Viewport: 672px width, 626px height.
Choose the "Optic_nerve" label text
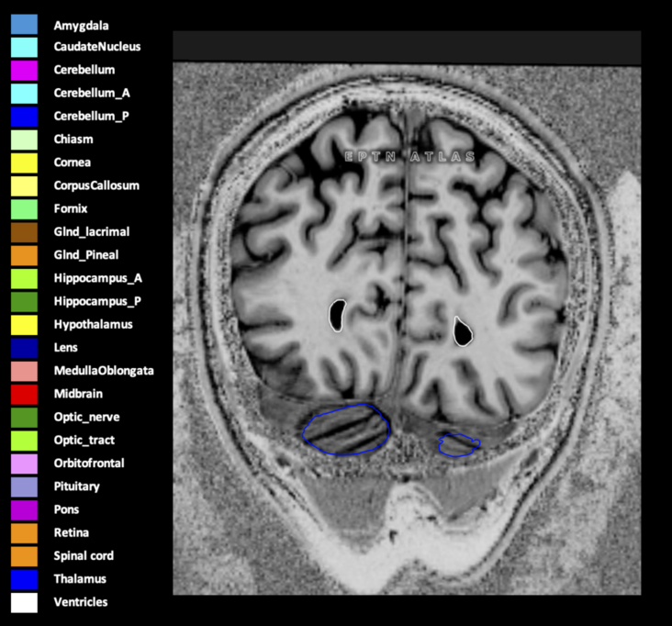point(86,418)
